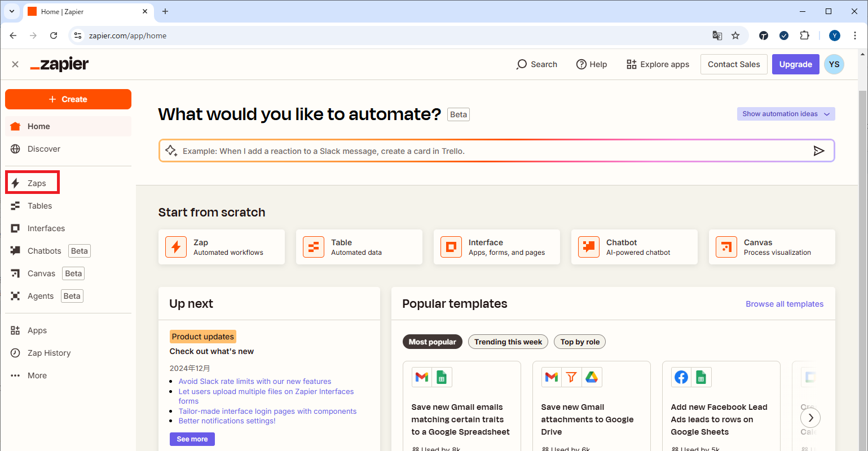Open Interfaces in the sidebar
The image size is (868, 451).
point(46,228)
